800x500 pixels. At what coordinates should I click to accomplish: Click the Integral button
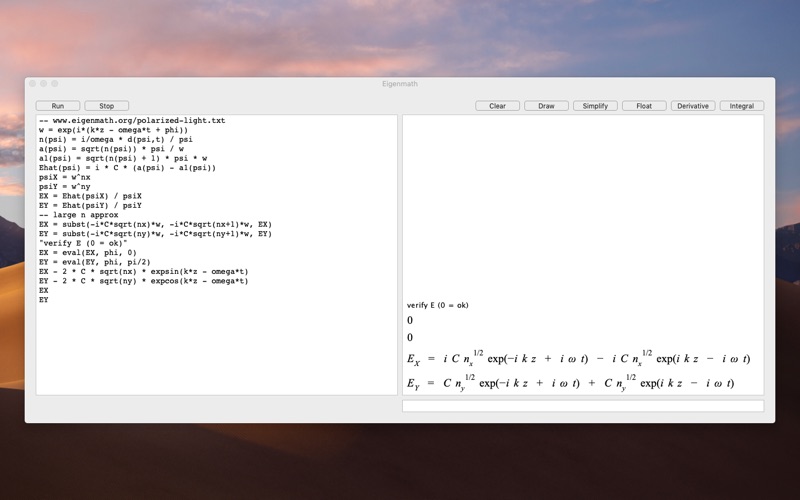[742, 106]
